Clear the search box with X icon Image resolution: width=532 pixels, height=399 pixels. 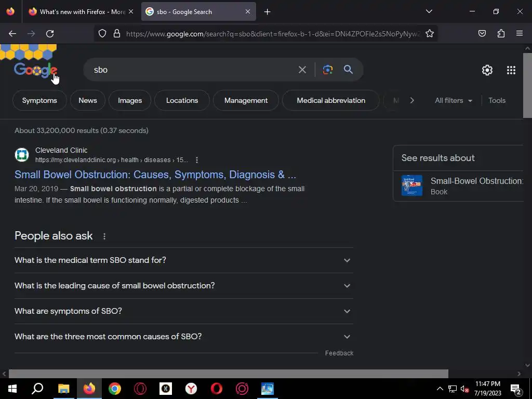coord(302,70)
